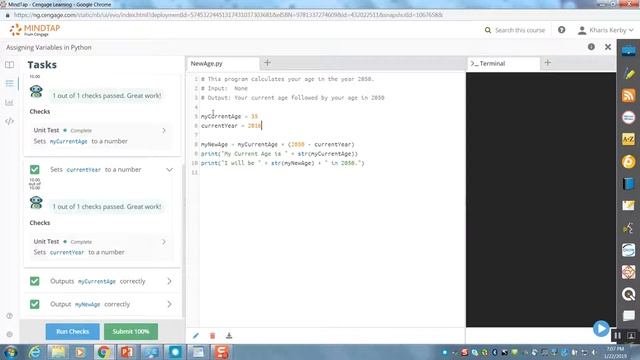Open Chrome from the taskbar
The height and width of the screenshot is (360, 640).
pyautogui.click(x=104, y=352)
